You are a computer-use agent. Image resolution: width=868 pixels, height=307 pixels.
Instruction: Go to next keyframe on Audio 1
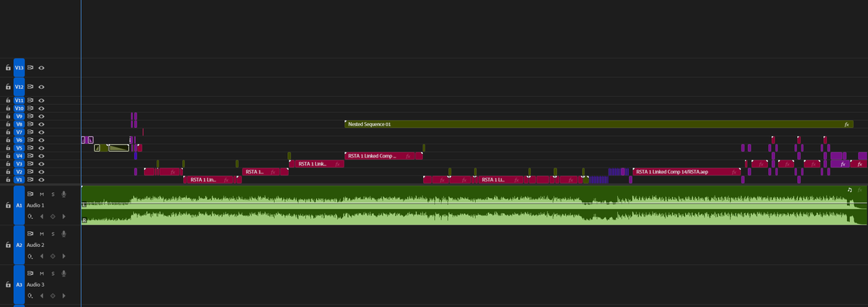point(64,217)
